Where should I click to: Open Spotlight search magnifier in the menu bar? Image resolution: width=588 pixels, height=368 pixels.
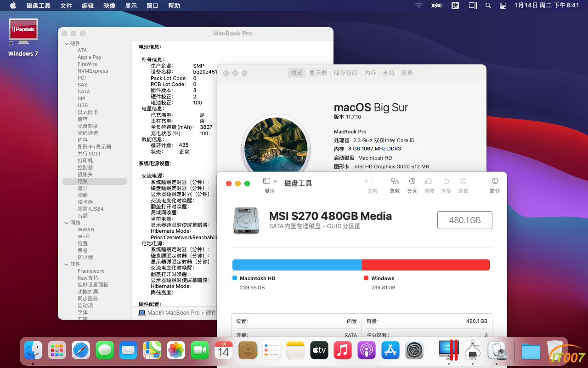click(x=488, y=6)
